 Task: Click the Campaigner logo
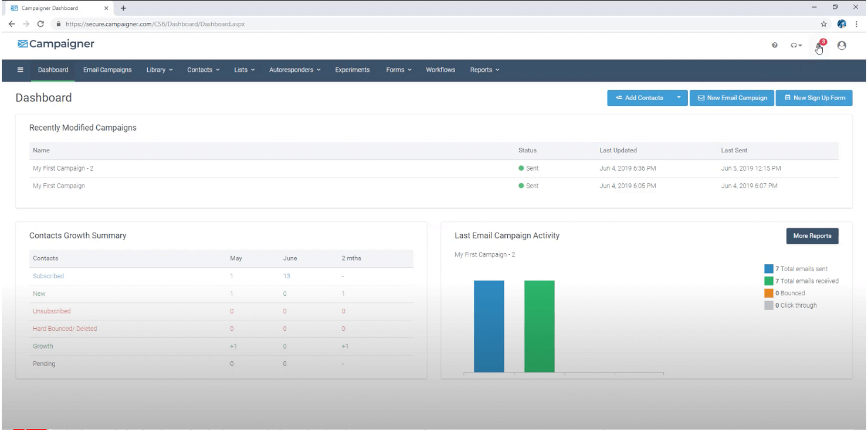(56, 44)
